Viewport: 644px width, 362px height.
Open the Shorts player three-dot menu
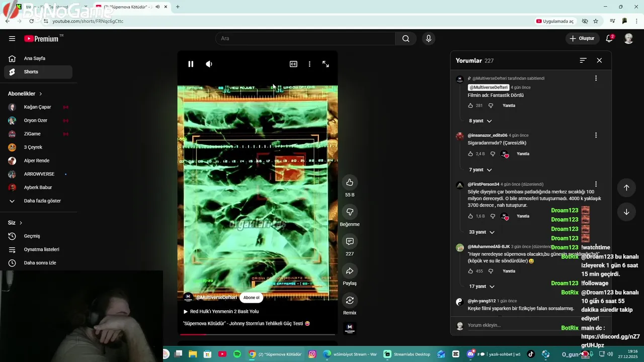(309, 64)
